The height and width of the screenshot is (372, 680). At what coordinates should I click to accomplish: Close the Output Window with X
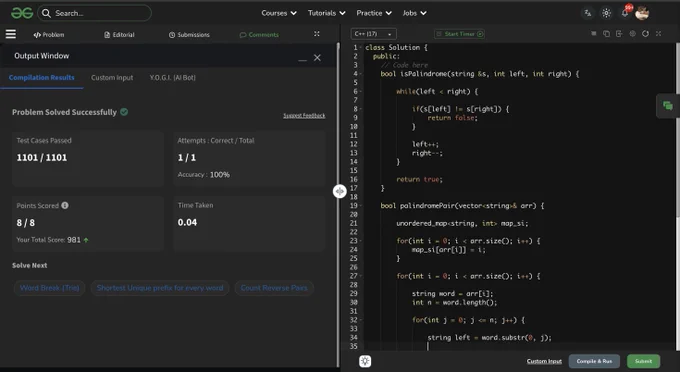(317, 58)
